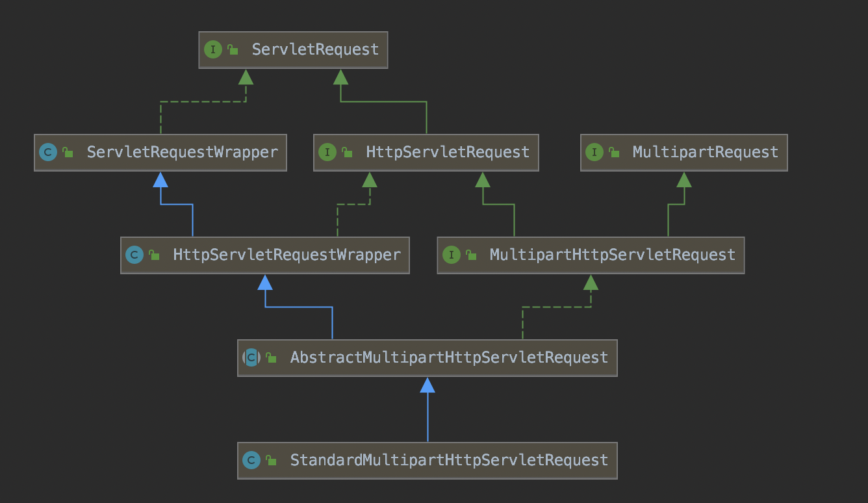Click the interface icon beside HttpServletRequest

(327, 152)
